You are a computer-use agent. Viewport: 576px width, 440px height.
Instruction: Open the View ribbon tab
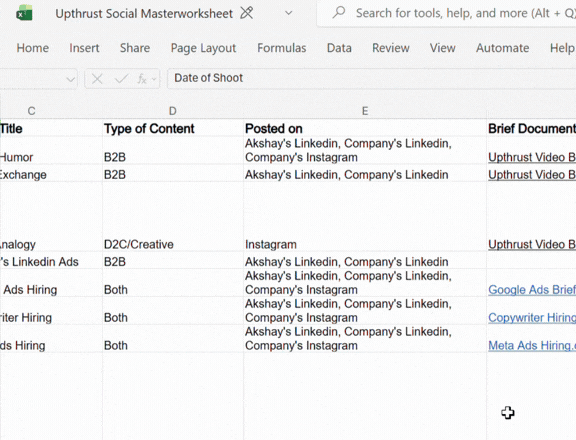(x=442, y=48)
